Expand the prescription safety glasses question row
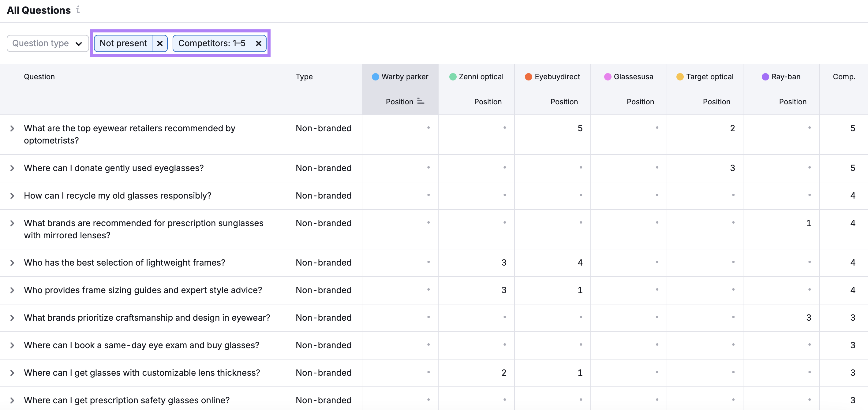This screenshot has height=410, width=868. (x=12, y=401)
